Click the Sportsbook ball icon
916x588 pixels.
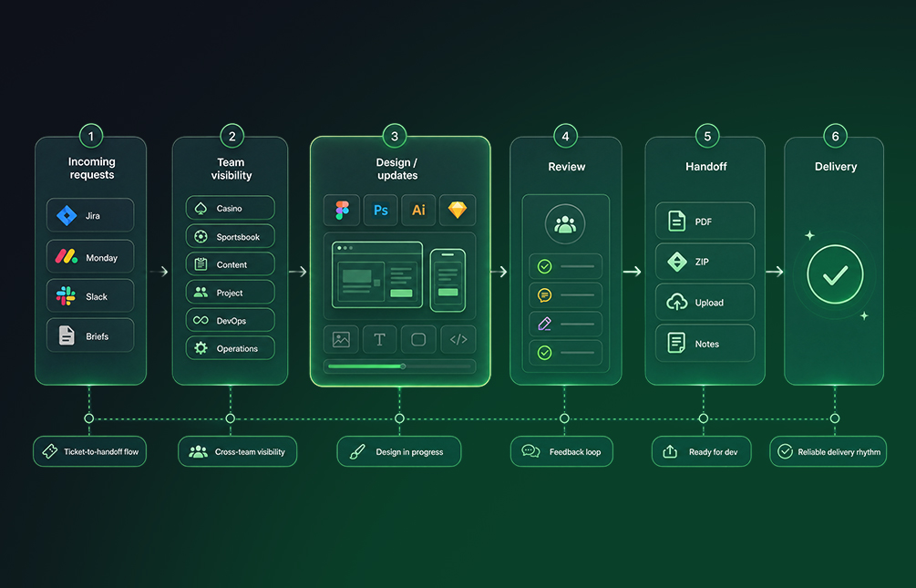[x=201, y=236]
